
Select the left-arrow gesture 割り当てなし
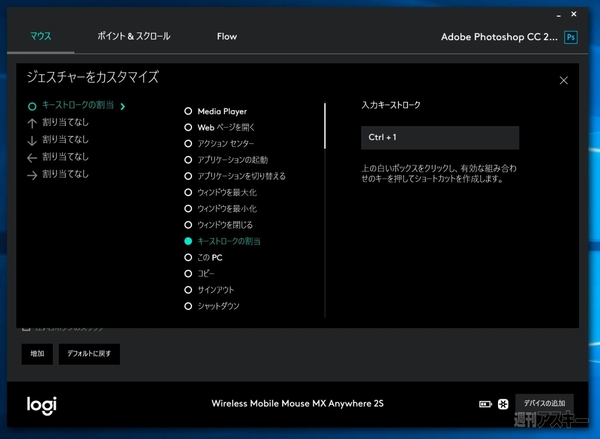point(58,157)
